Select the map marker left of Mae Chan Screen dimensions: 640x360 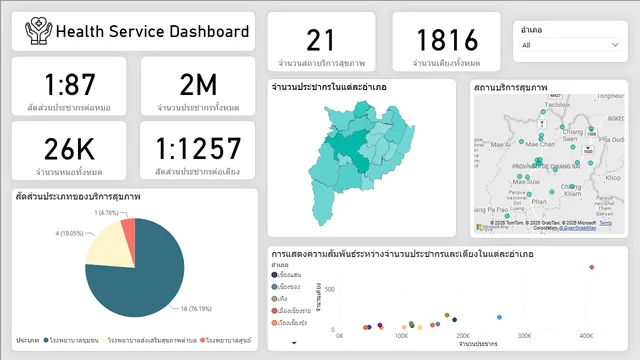click(521, 142)
